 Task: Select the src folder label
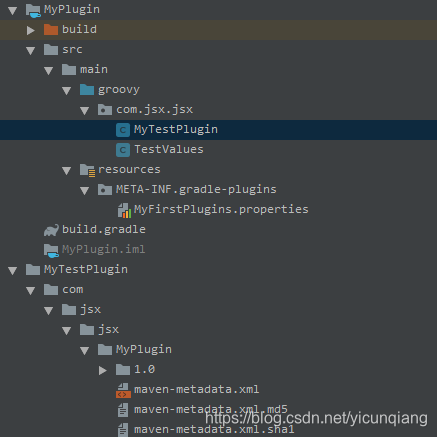click(x=72, y=50)
